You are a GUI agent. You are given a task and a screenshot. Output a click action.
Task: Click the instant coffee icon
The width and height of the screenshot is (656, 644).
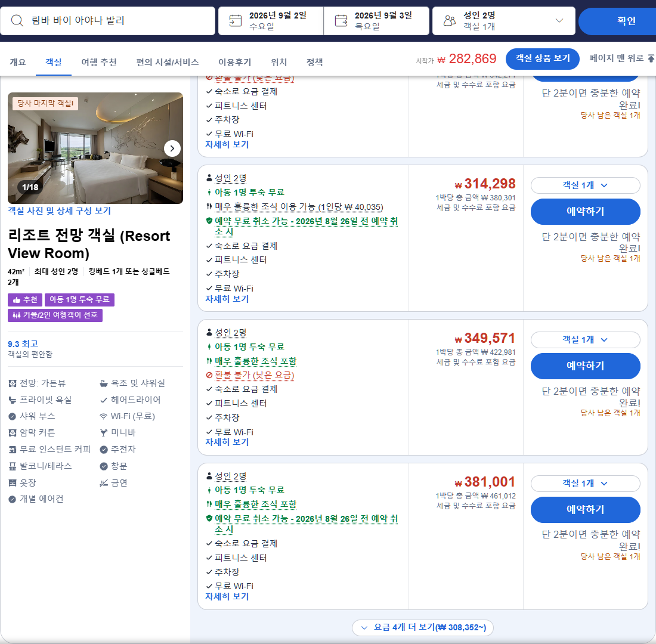(13, 450)
